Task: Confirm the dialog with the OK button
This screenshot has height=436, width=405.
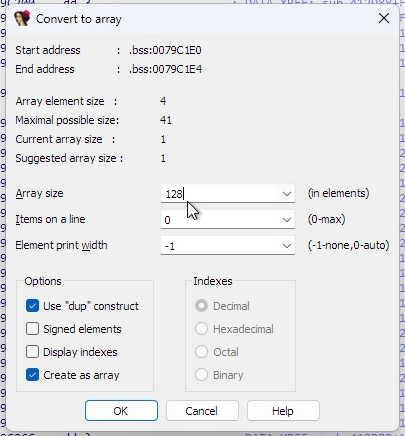Action: point(121,411)
